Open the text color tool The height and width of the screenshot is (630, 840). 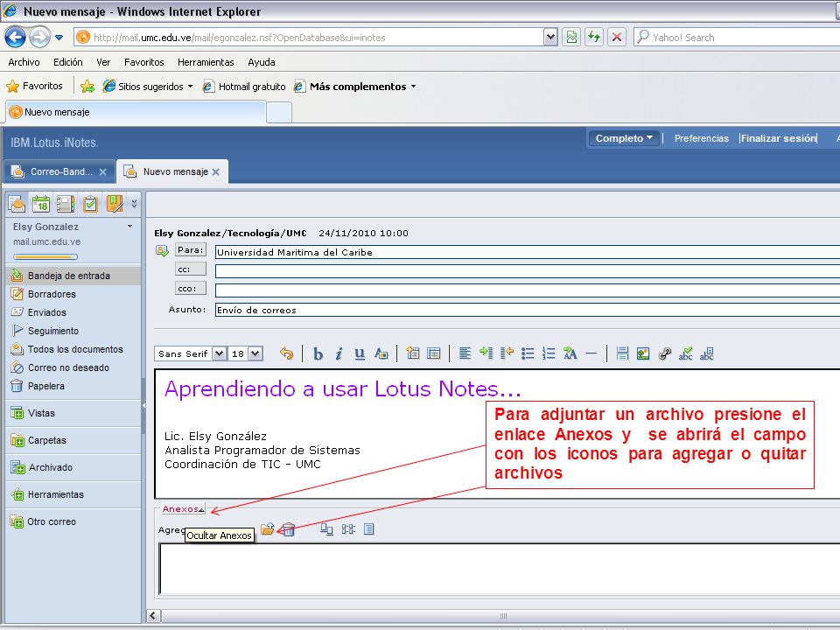[381, 353]
